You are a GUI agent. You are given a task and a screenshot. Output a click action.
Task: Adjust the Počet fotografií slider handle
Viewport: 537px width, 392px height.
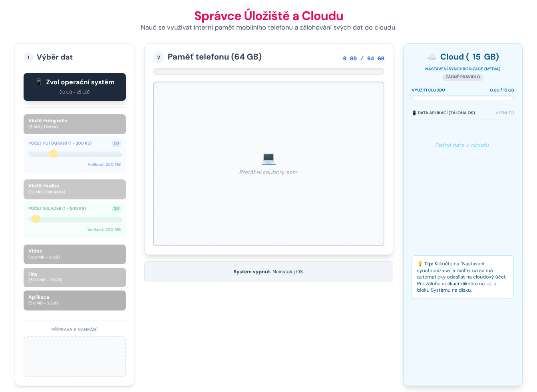tap(53, 154)
